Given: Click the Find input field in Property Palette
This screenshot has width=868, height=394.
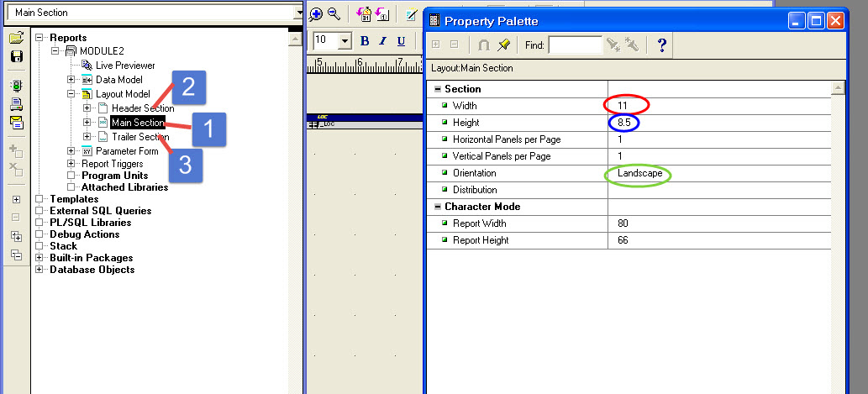Looking at the screenshot, I should 575,45.
